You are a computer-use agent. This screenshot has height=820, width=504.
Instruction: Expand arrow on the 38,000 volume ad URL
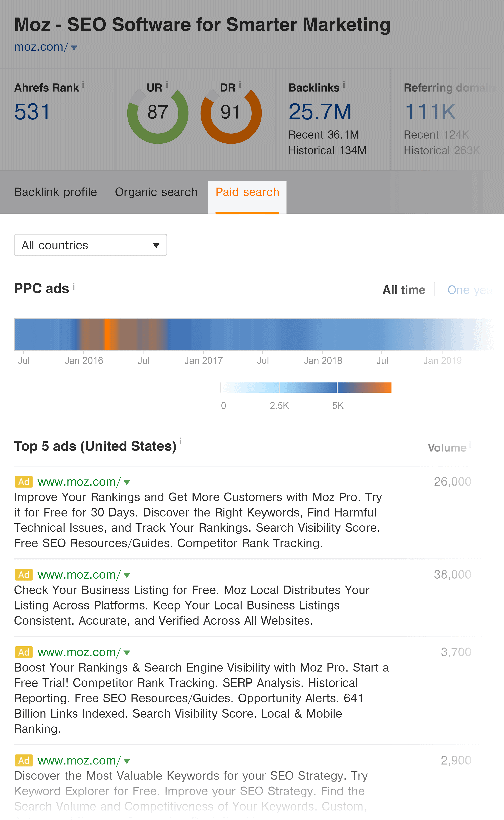(127, 575)
